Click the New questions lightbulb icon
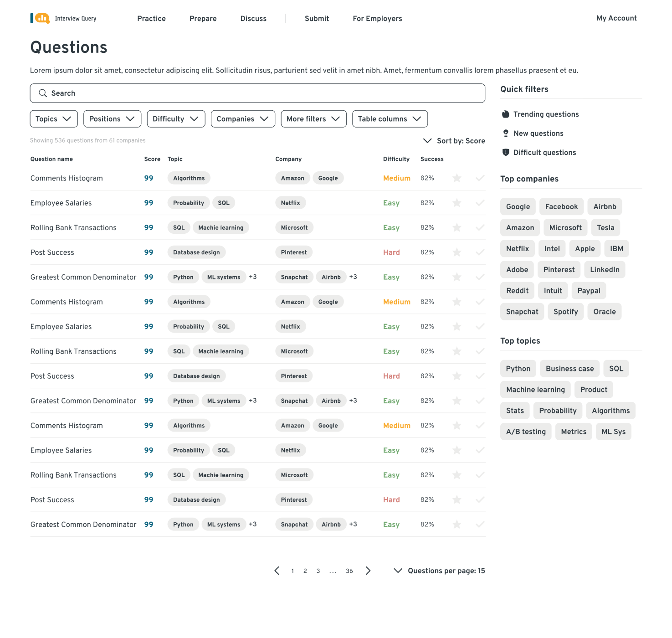The width and height of the screenshot is (672, 638). 506,134
